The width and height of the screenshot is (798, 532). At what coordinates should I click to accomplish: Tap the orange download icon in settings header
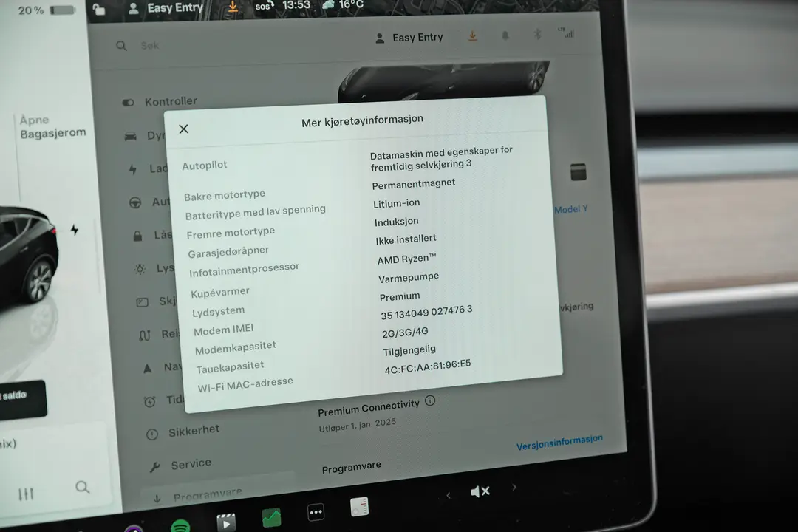tap(473, 36)
